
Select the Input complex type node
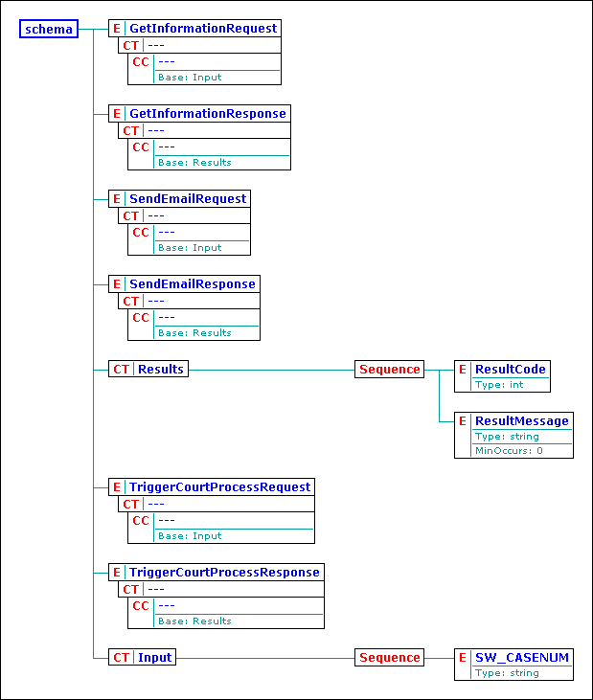(142, 657)
